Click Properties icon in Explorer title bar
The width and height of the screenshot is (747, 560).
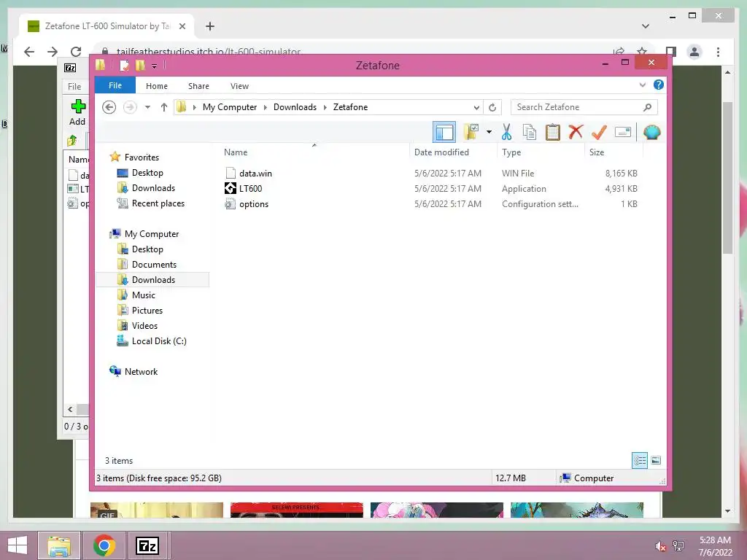(x=124, y=65)
